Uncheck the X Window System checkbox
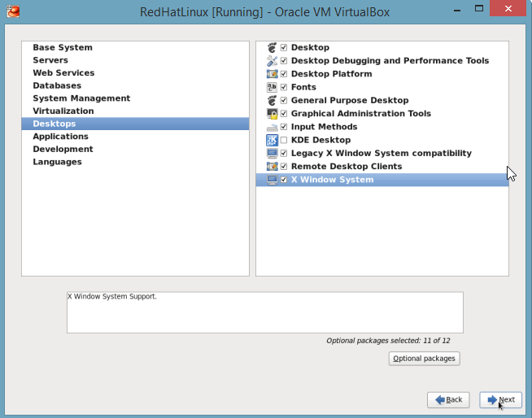The width and height of the screenshot is (532, 418). coord(284,180)
